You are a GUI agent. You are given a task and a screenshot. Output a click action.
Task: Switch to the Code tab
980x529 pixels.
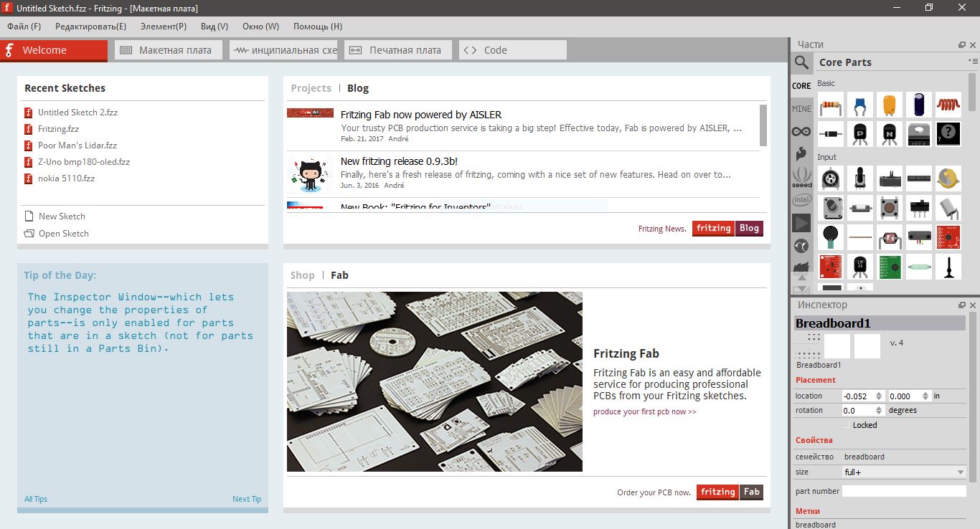(x=513, y=50)
